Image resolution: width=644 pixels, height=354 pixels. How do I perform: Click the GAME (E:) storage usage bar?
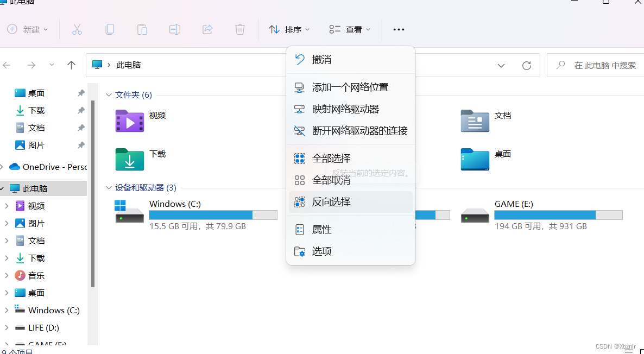(x=559, y=215)
